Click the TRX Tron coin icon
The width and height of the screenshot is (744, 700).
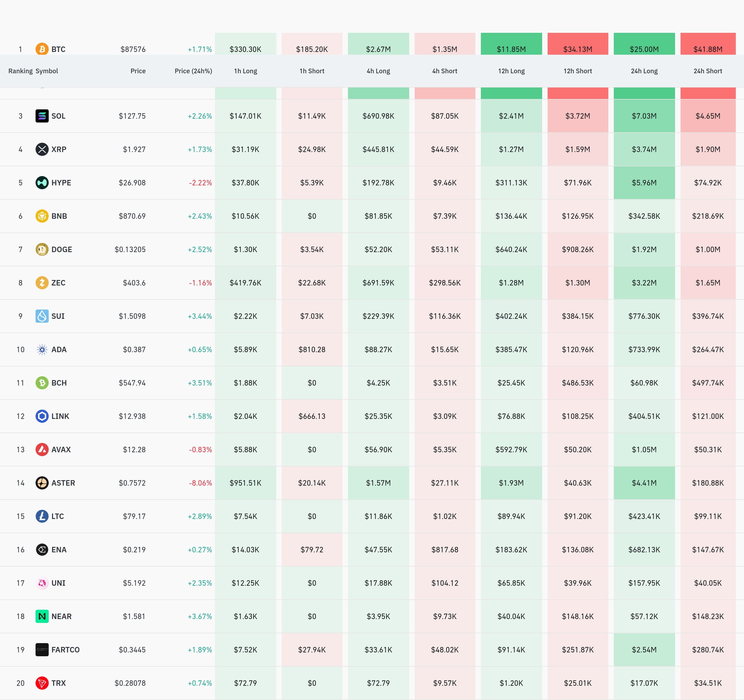[x=42, y=683]
